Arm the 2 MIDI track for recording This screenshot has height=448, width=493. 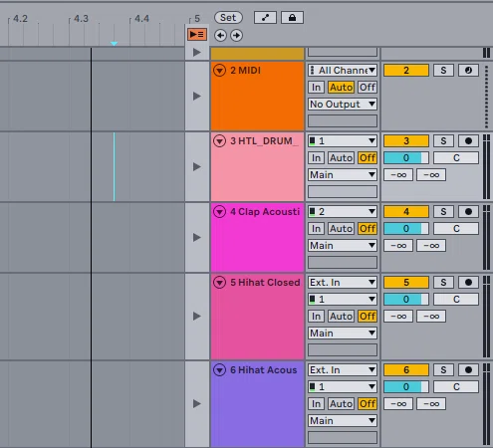(468, 71)
